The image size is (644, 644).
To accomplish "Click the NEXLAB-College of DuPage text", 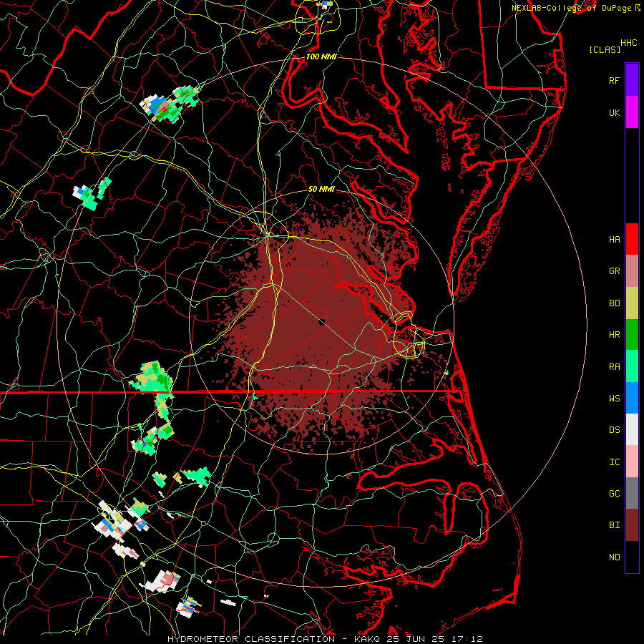I will (571, 8).
